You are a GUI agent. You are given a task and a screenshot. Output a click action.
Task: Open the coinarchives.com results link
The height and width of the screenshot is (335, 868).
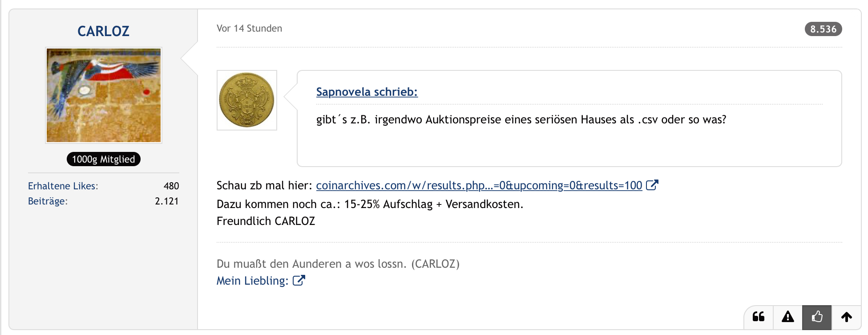point(479,185)
